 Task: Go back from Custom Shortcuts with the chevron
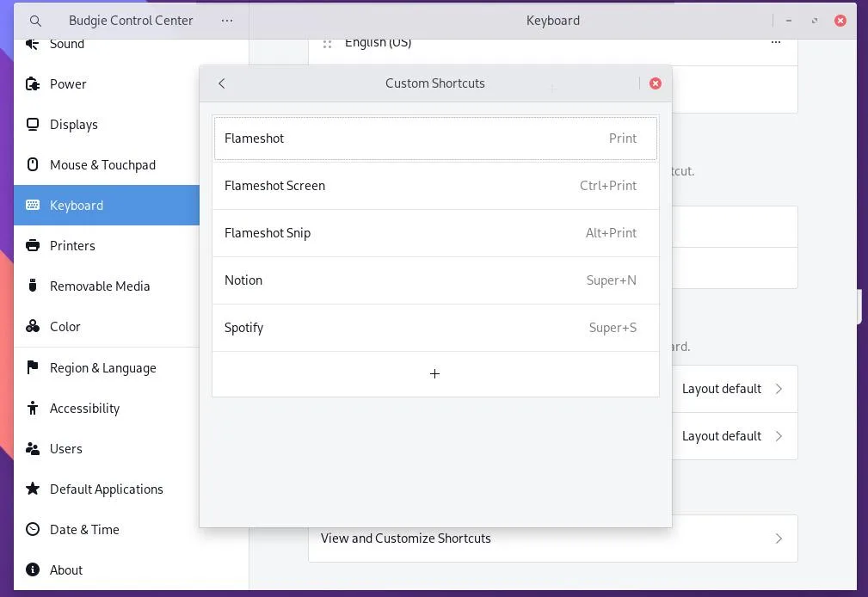click(x=222, y=83)
